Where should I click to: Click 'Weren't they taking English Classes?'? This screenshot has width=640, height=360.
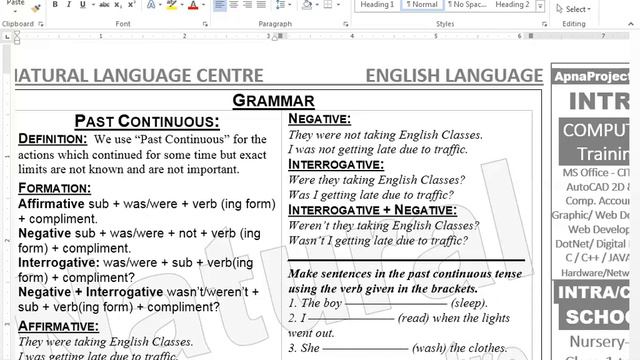pos(384,225)
